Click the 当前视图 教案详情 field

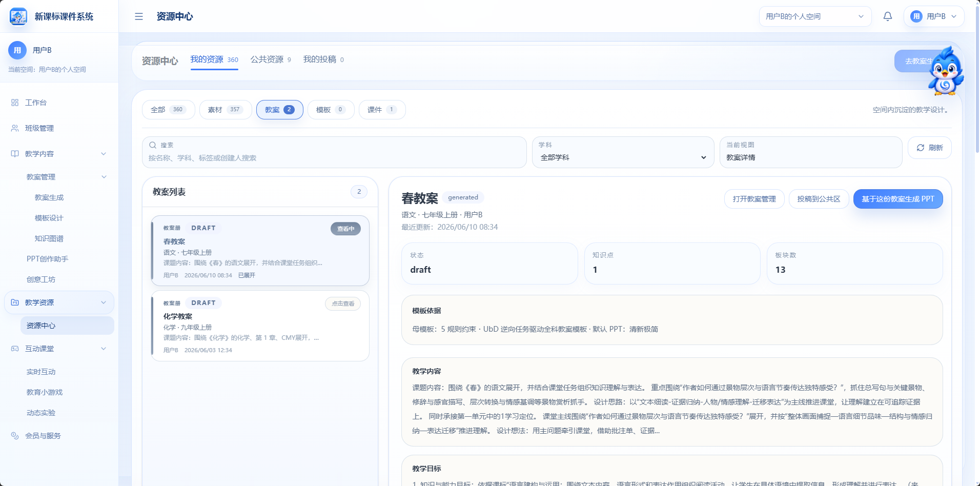[x=811, y=152]
